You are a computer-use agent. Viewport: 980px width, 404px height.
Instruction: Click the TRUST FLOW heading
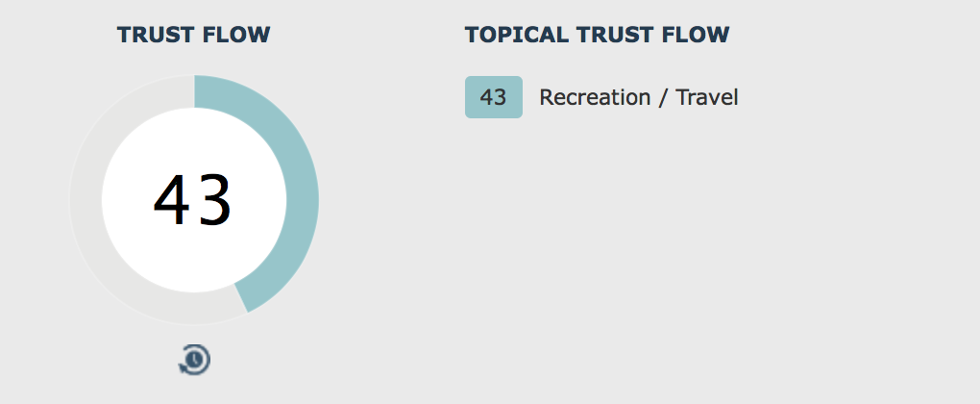[193, 35]
